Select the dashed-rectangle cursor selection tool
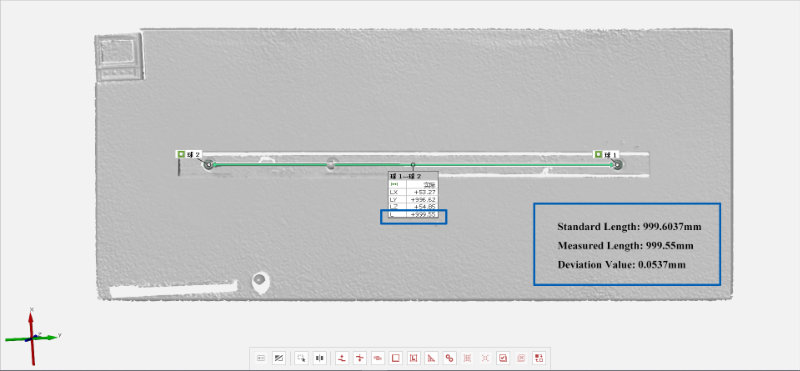800x371 pixels. tap(302, 358)
